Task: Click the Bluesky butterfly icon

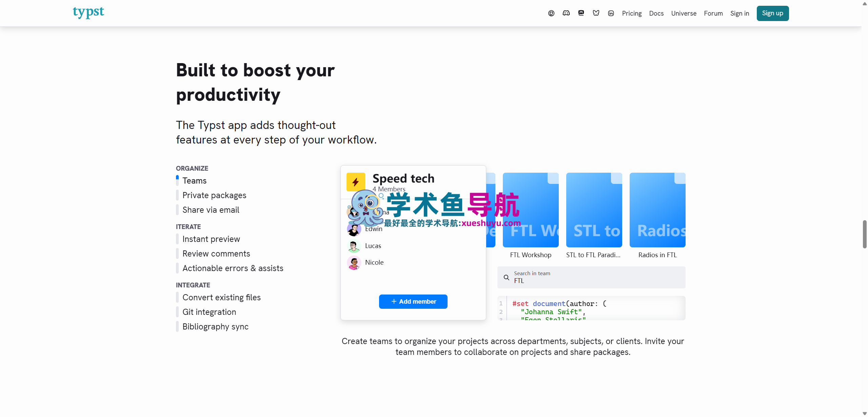Action: tap(596, 13)
